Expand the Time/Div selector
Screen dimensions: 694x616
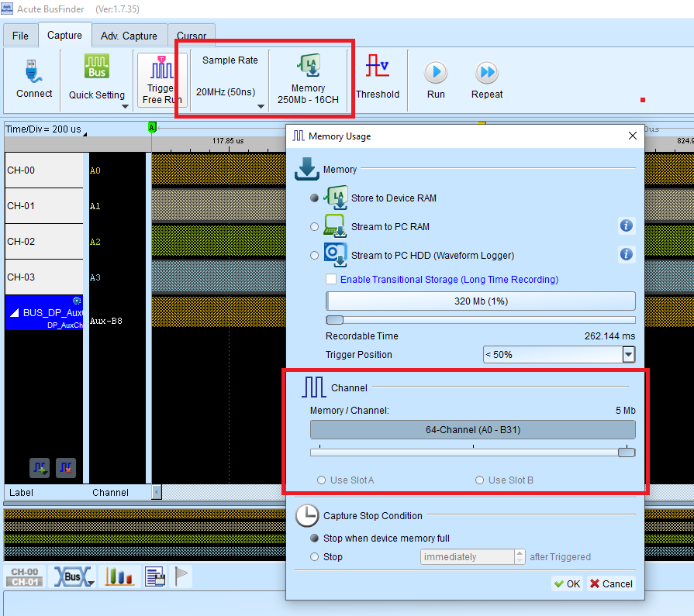[x=85, y=134]
